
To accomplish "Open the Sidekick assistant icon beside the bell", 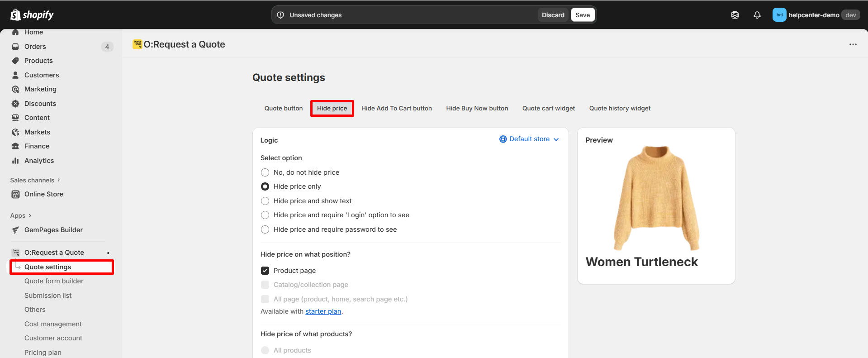I will click(735, 15).
